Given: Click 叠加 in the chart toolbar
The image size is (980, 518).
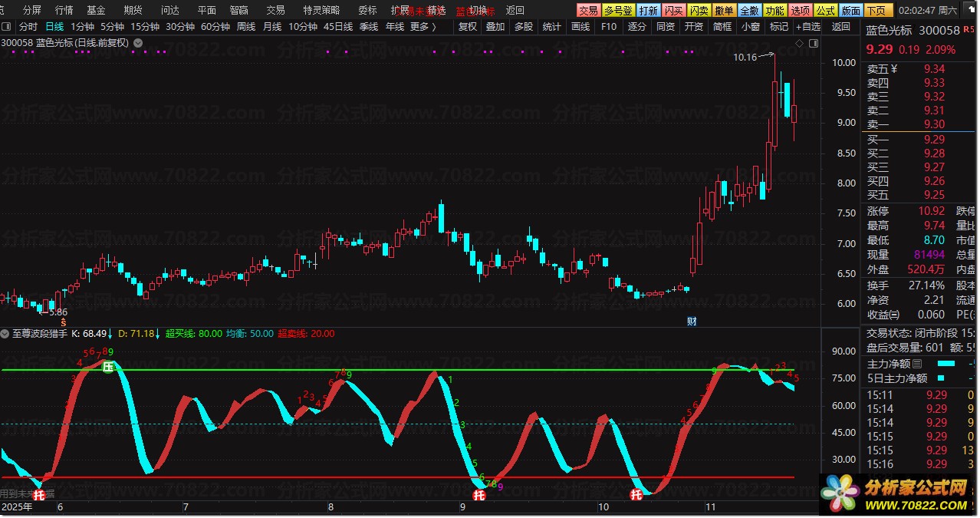Looking at the screenshot, I should pos(495,27).
